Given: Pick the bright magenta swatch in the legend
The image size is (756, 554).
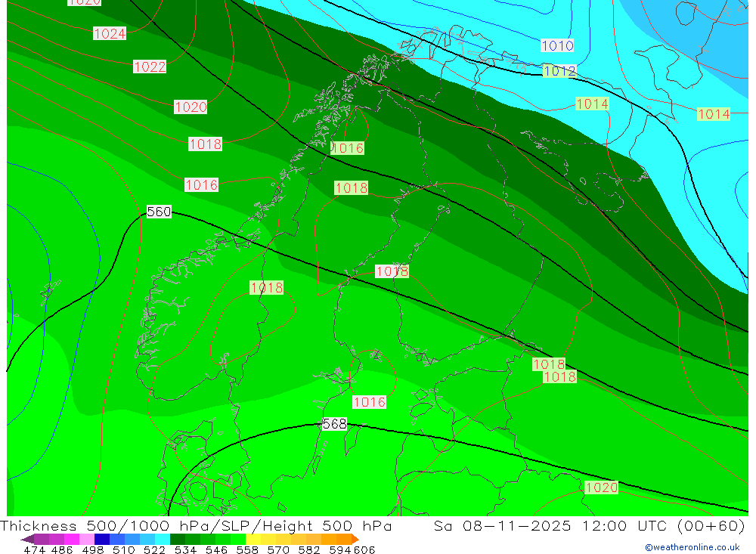Looking at the screenshot, I should coord(70,539).
